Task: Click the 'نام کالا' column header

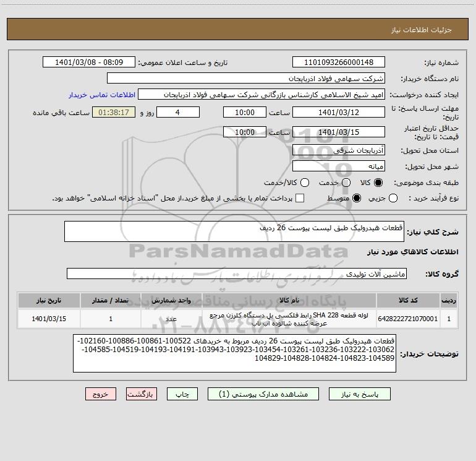Action: tap(289, 300)
